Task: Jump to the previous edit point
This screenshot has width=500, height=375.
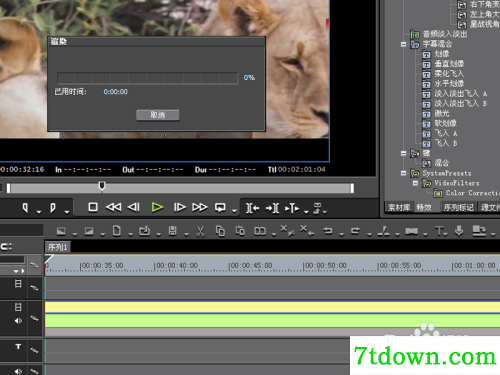Action: tap(253, 208)
